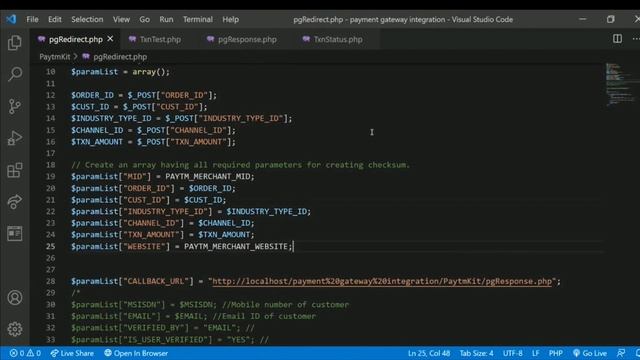640x360 pixels.
Task: Open the View menu
Action: point(121,19)
